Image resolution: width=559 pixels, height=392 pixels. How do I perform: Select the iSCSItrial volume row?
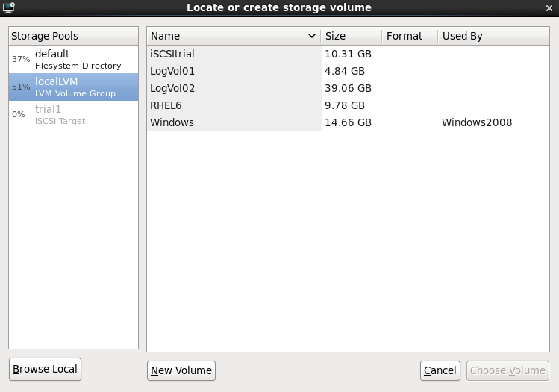point(234,54)
